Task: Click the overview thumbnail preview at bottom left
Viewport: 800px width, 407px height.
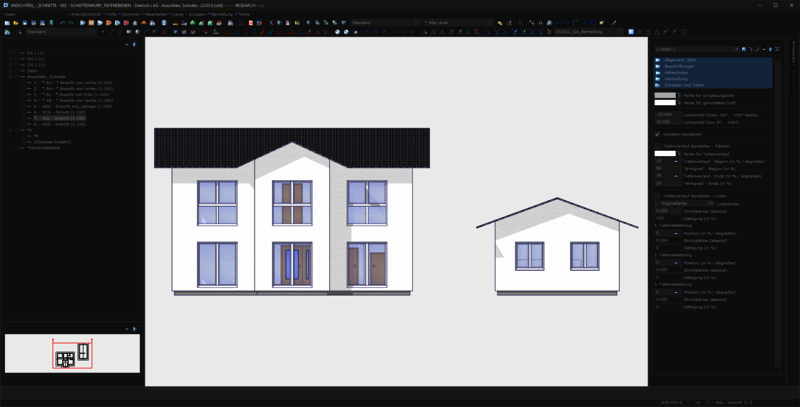Action: point(72,353)
